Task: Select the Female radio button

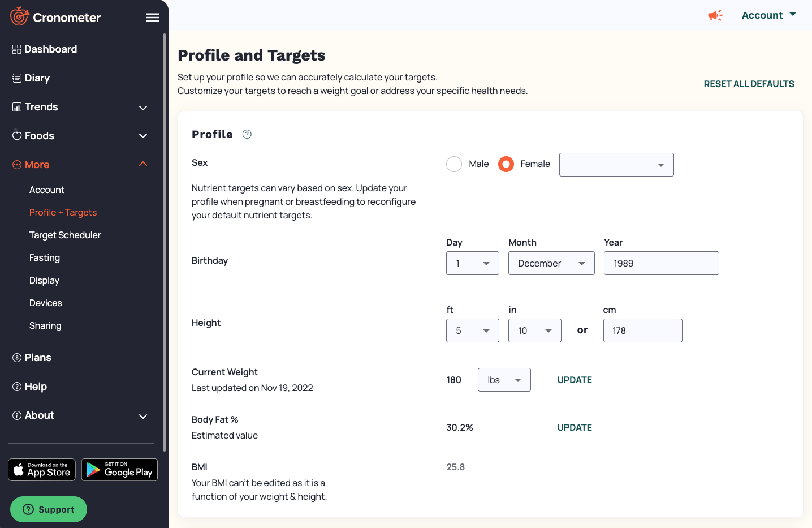Action: (x=506, y=164)
